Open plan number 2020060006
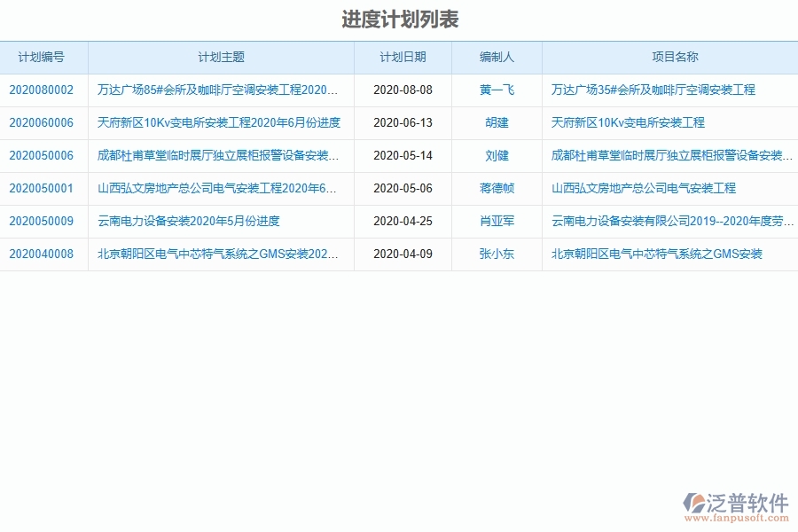 [x=44, y=123]
